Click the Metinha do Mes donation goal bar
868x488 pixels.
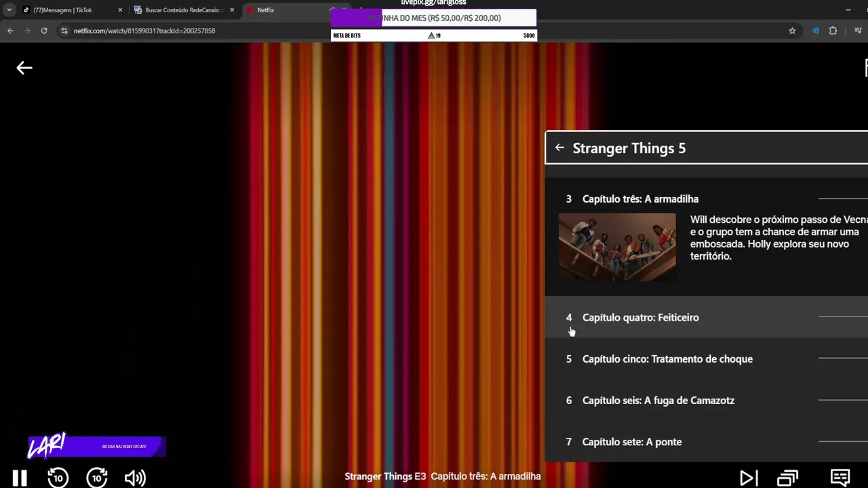click(x=433, y=18)
